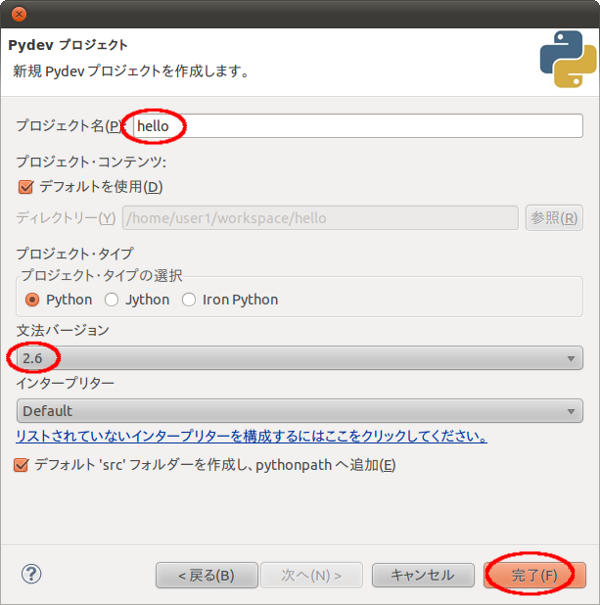Click the 戻る(B) back button
This screenshot has width=600, height=605.
tap(207, 575)
